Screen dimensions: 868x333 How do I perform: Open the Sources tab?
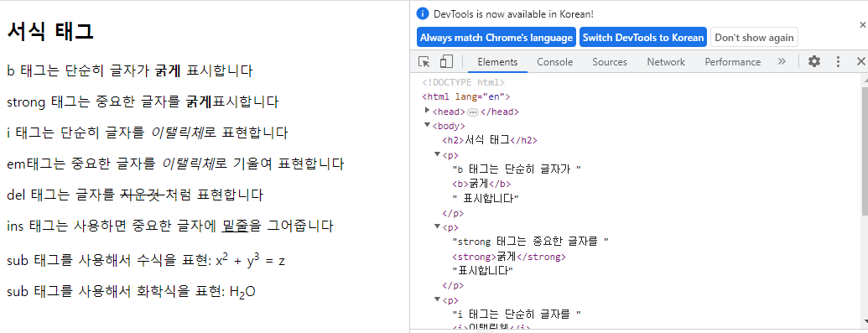610,62
